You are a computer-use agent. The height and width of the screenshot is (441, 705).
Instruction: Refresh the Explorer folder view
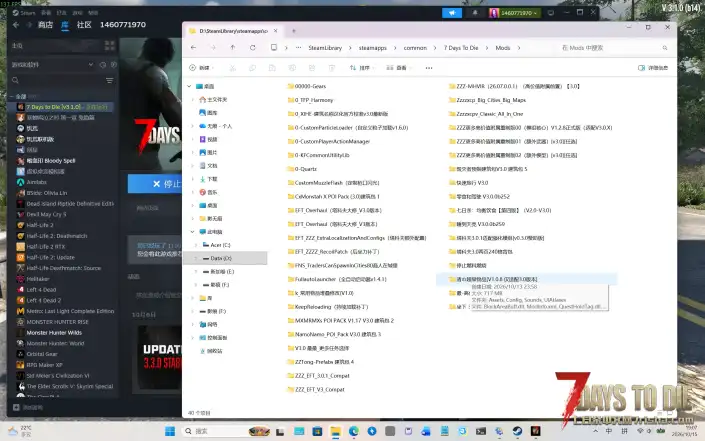253,48
